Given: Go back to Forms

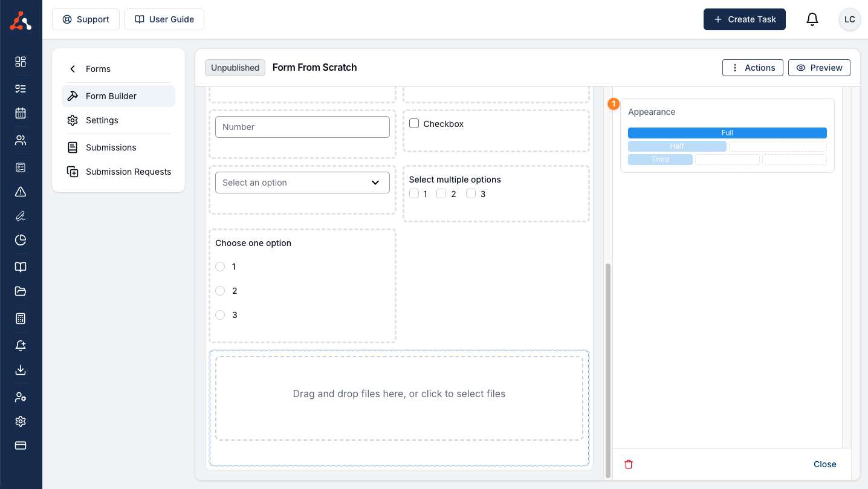Looking at the screenshot, I should (118, 69).
